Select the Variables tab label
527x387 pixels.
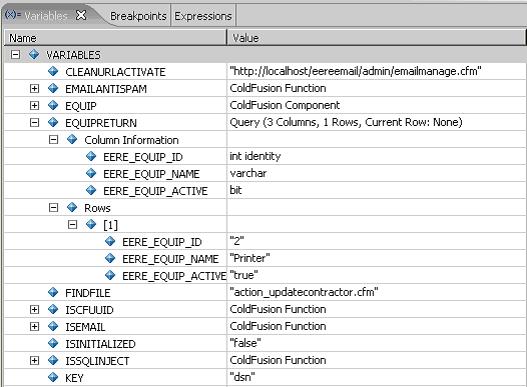(46, 16)
